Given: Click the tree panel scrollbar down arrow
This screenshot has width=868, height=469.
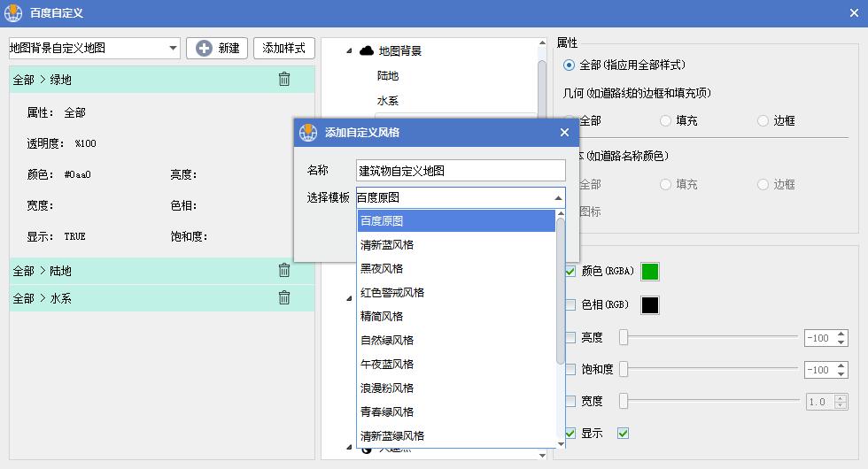Looking at the screenshot, I should [542, 455].
